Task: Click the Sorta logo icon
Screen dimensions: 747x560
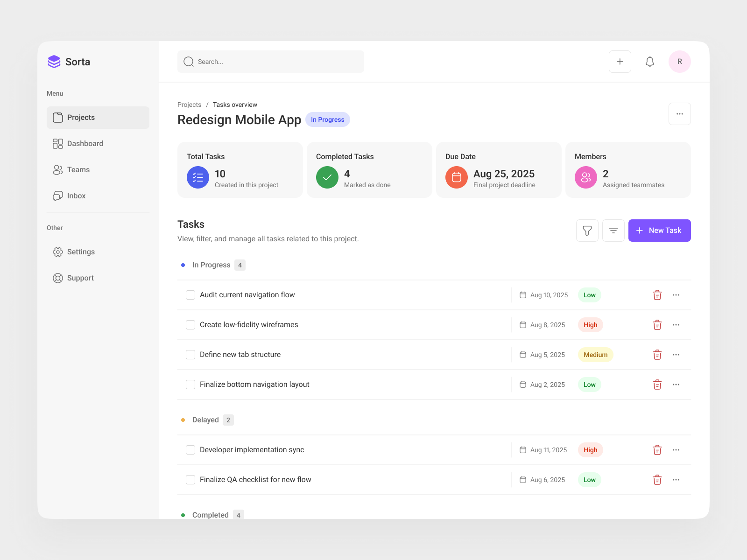Action: tap(54, 61)
